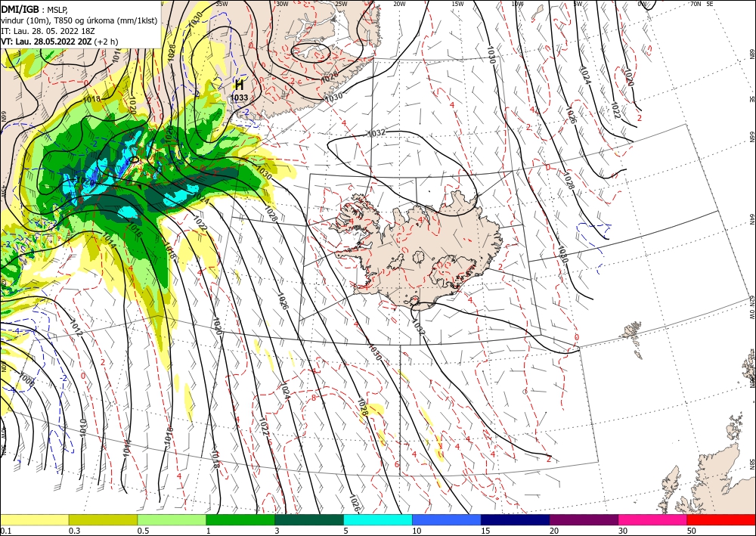756x536 pixels.
Task: Choose the navy 15–20 mm legend swatch
Action: (x=516, y=519)
